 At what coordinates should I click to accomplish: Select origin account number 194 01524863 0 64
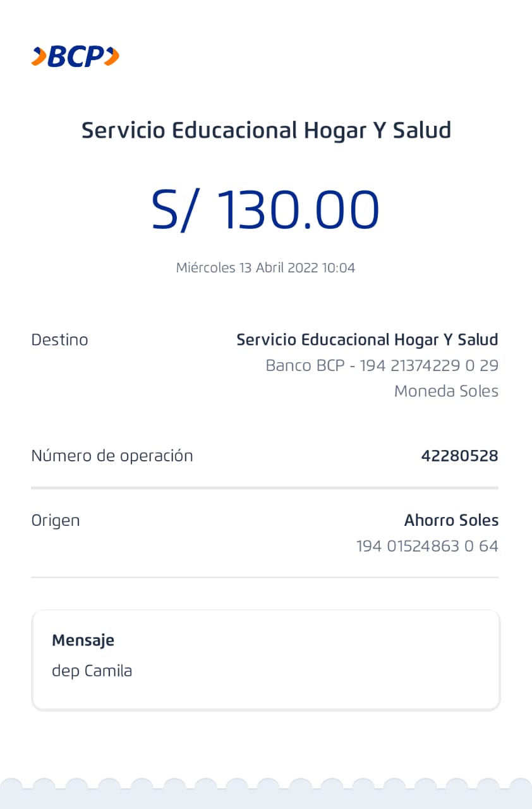427,546
